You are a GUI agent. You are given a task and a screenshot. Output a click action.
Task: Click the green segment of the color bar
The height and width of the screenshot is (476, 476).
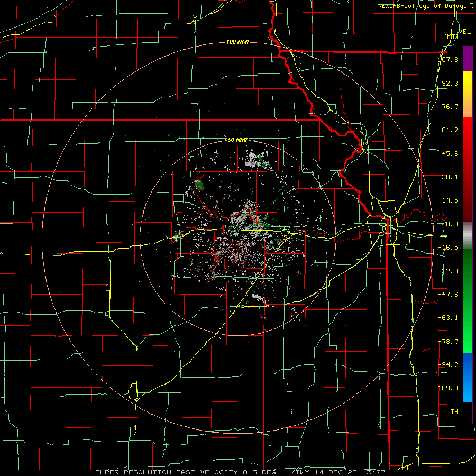[x=467, y=300]
